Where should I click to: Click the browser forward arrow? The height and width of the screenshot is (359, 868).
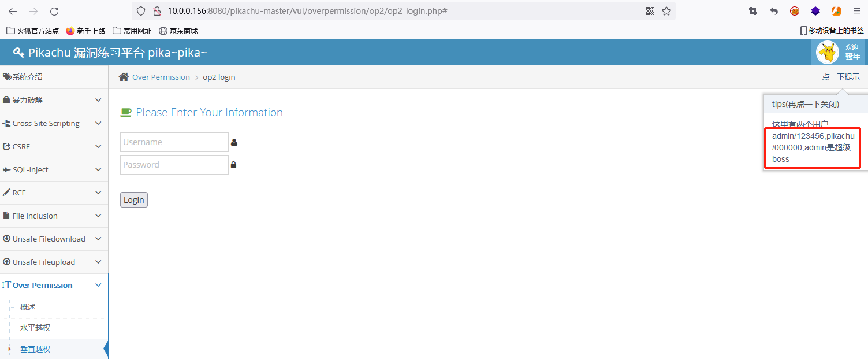(x=33, y=11)
